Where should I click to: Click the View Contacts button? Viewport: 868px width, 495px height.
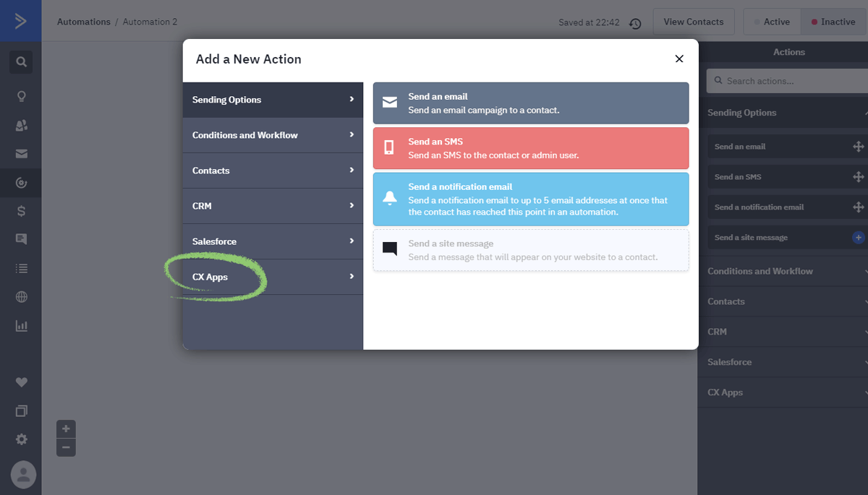(x=694, y=22)
